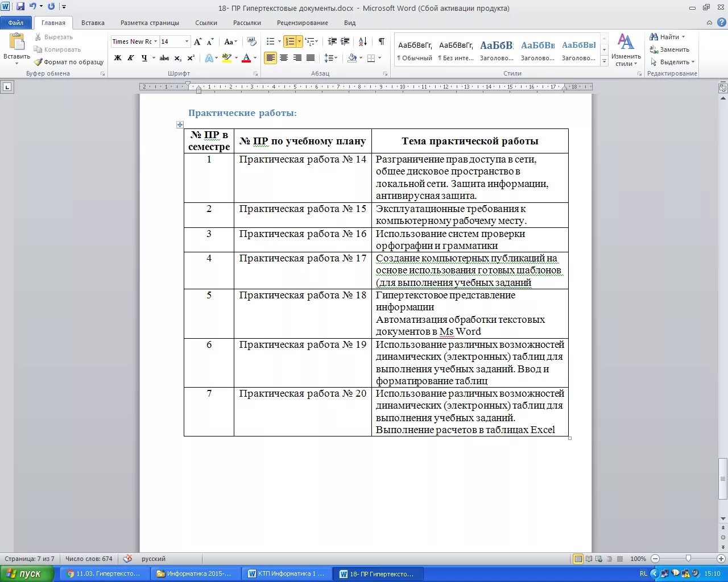Apply highlight color marker

227,58
